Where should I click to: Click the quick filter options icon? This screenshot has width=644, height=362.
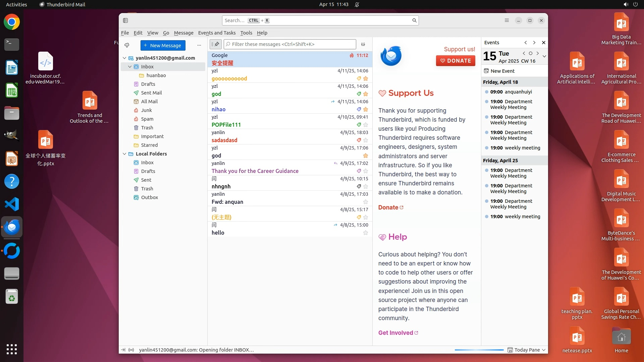pos(363,44)
